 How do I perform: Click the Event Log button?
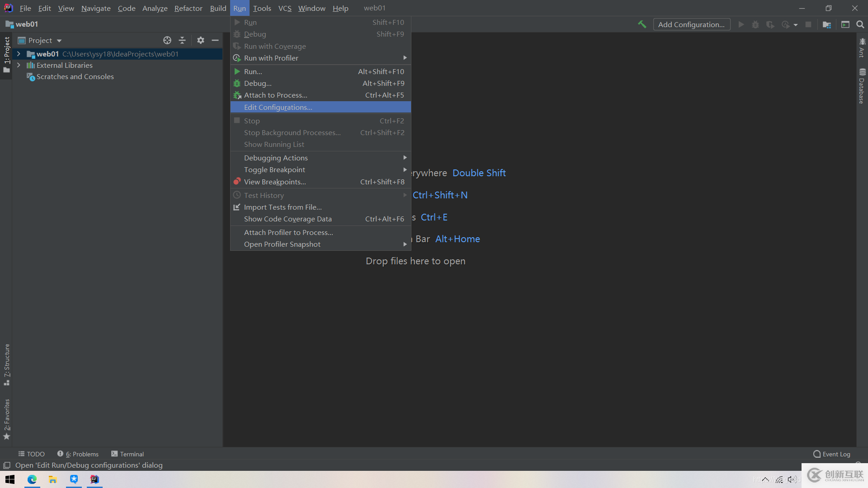click(x=833, y=454)
